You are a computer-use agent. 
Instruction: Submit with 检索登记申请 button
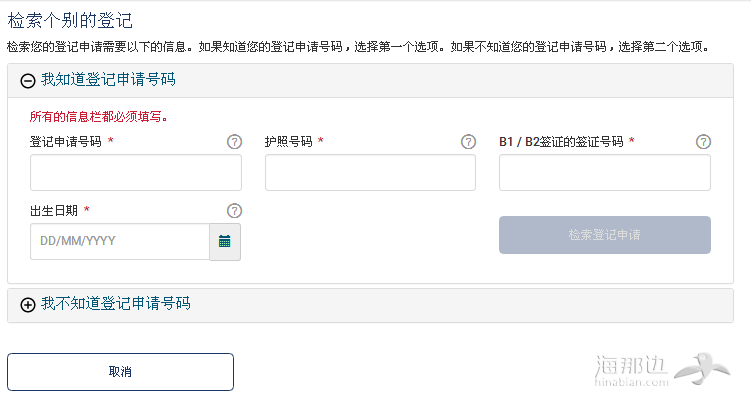tap(605, 235)
